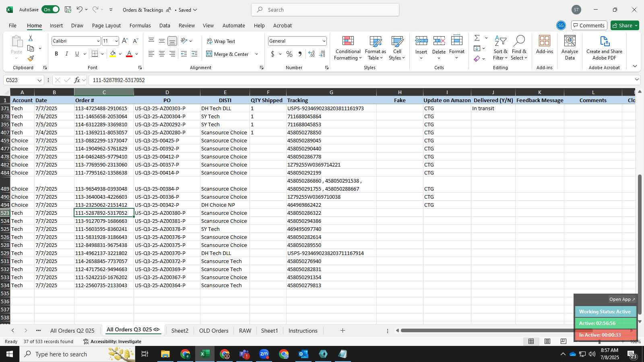
Task: Open Microsoft Teams from taskbar
Action: [x=244, y=354]
